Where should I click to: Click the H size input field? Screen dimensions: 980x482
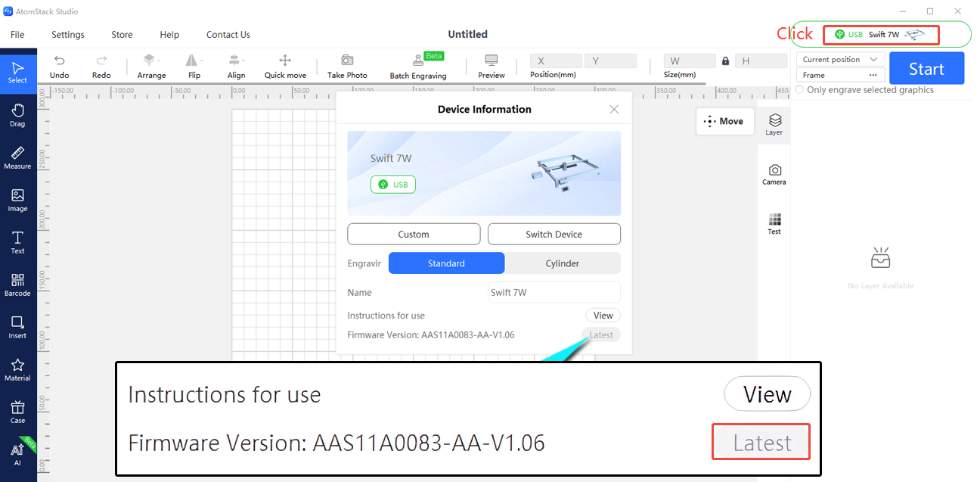(x=761, y=61)
